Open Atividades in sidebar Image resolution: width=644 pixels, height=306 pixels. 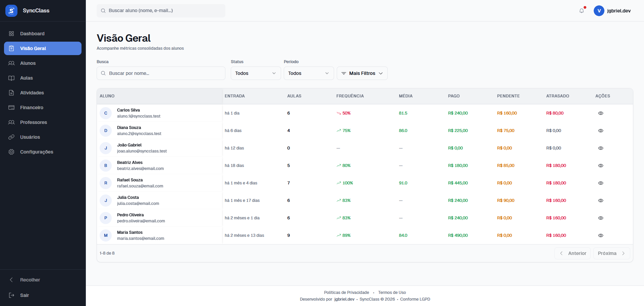[43, 93]
